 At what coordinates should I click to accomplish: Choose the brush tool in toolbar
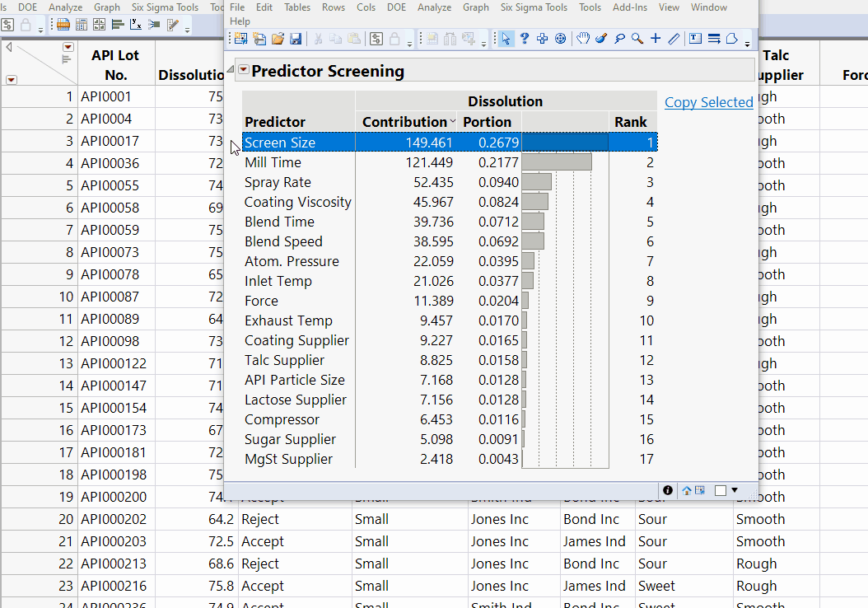coord(601,39)
